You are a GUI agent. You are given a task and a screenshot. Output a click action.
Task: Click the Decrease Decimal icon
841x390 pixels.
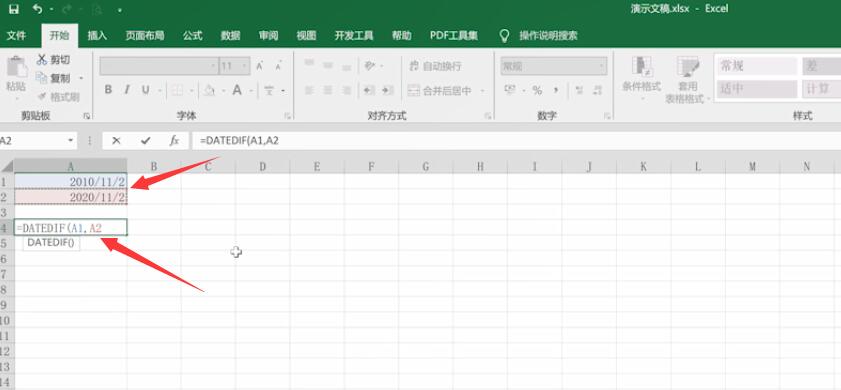point(597,90)
